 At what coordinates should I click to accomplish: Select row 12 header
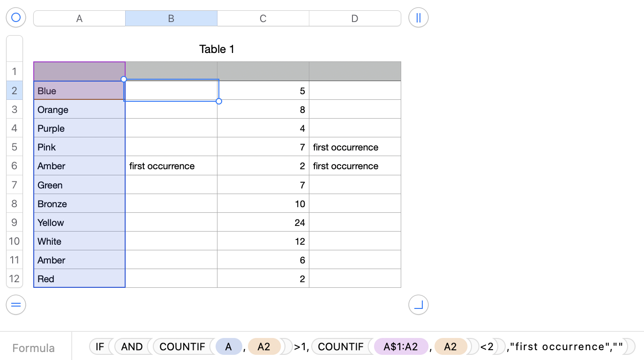[x=14, y=278]
